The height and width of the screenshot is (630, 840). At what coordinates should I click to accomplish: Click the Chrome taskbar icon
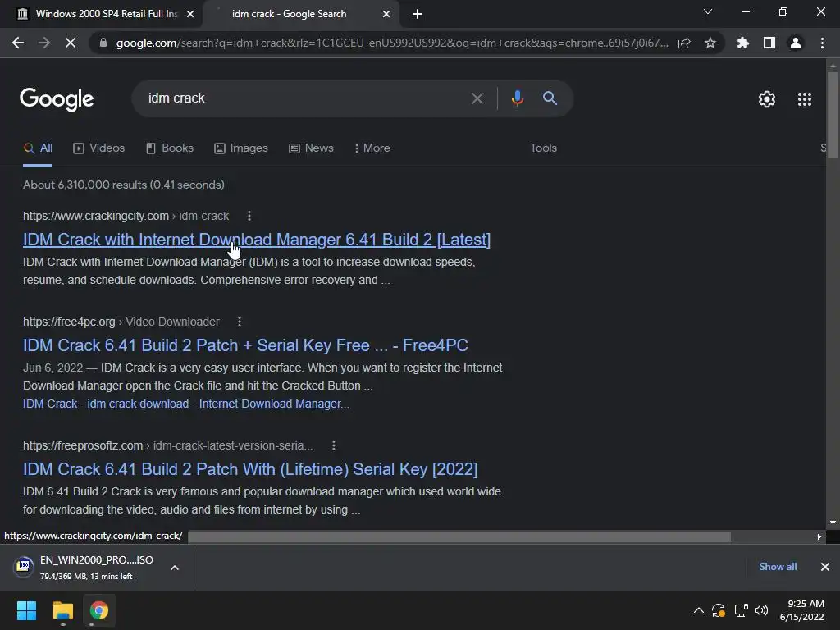[99, 610]
